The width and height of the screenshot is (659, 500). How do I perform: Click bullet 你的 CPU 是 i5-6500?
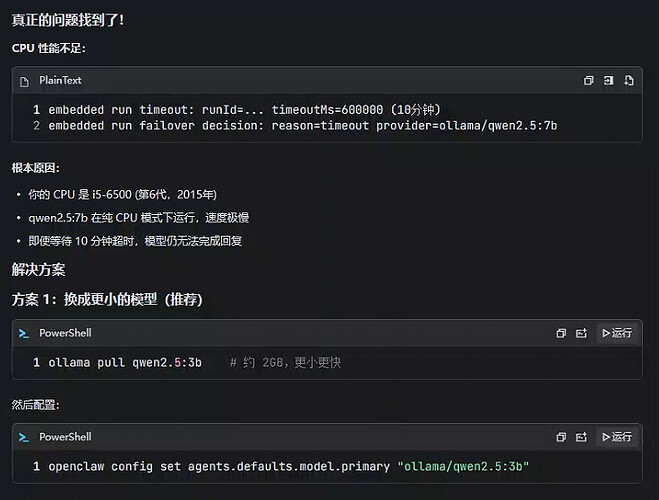pyautogui.click(x=122, y=195)
